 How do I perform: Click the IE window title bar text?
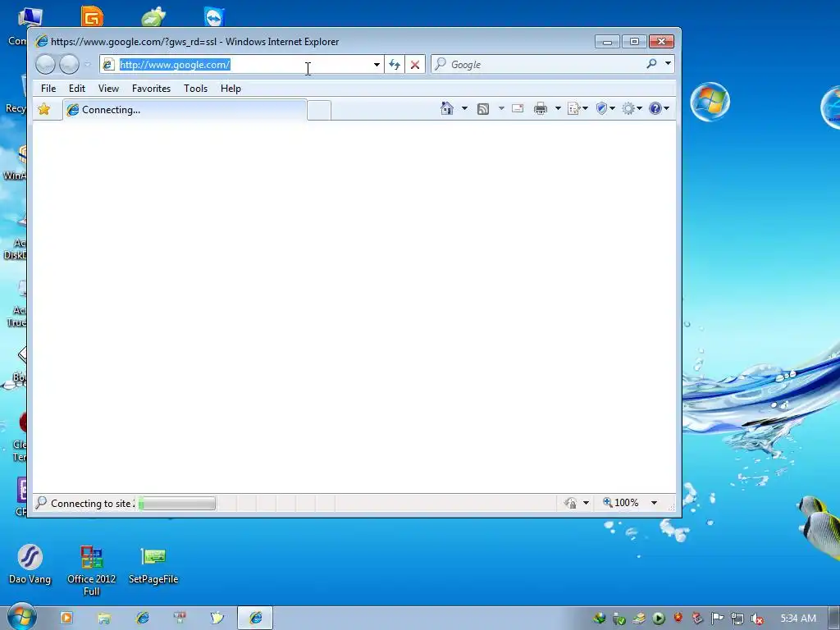click(195, 42)
